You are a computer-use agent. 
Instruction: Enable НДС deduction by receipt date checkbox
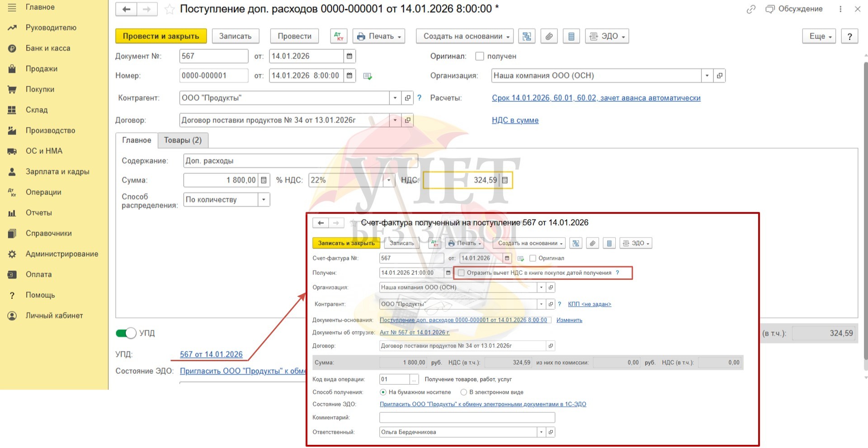[x=461, y=273]
